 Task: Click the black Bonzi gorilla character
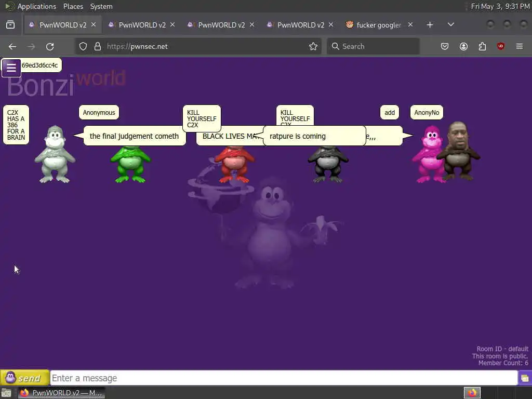328,165
